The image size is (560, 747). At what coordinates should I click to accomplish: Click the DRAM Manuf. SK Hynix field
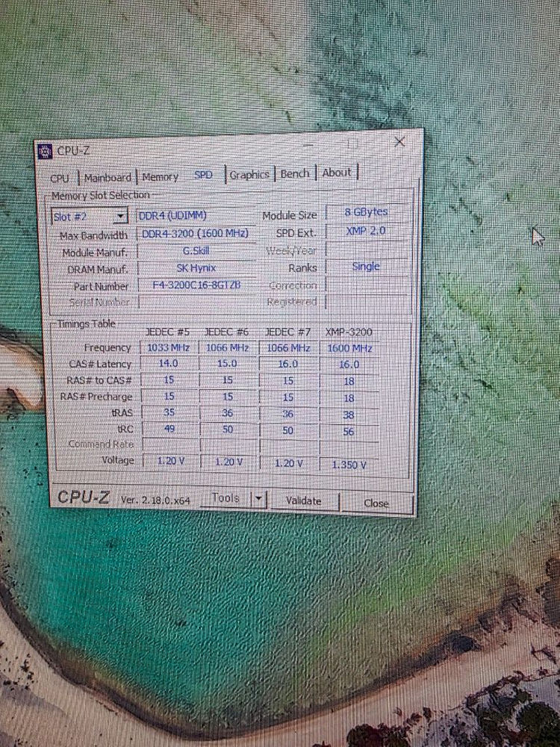pos(196,268)
